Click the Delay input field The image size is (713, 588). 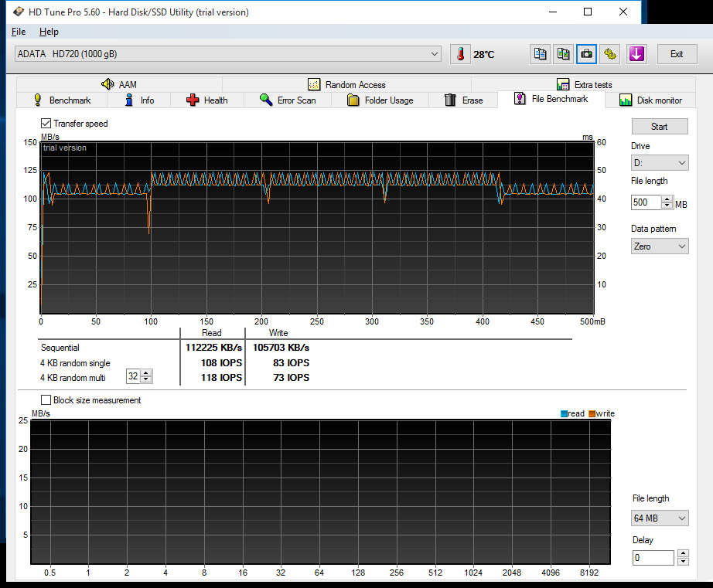pyautogui.click(x=652, y=558)
